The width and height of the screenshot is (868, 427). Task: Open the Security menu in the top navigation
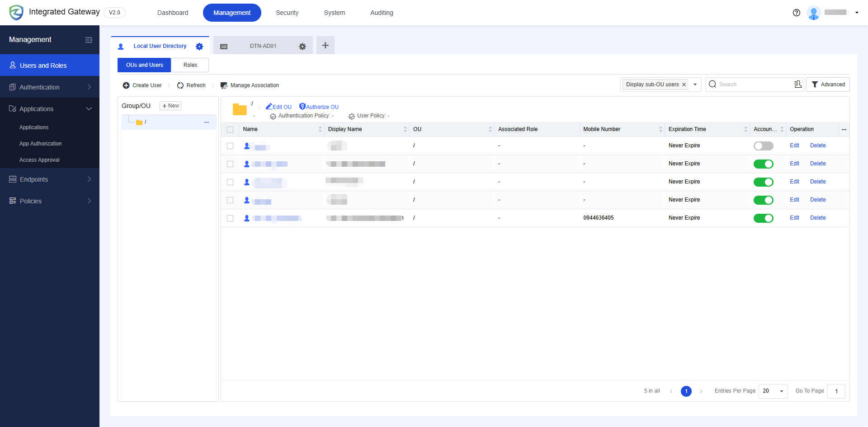tap(287, 13)
